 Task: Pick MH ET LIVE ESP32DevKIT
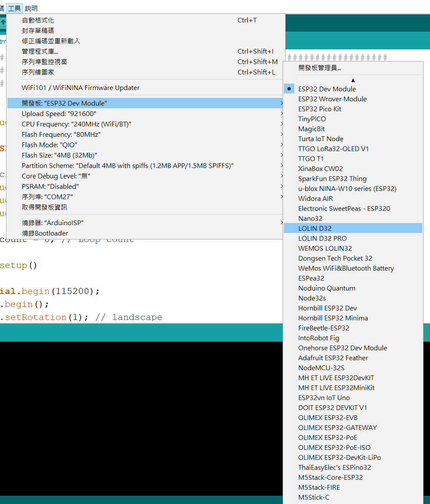tap(353, 378)
